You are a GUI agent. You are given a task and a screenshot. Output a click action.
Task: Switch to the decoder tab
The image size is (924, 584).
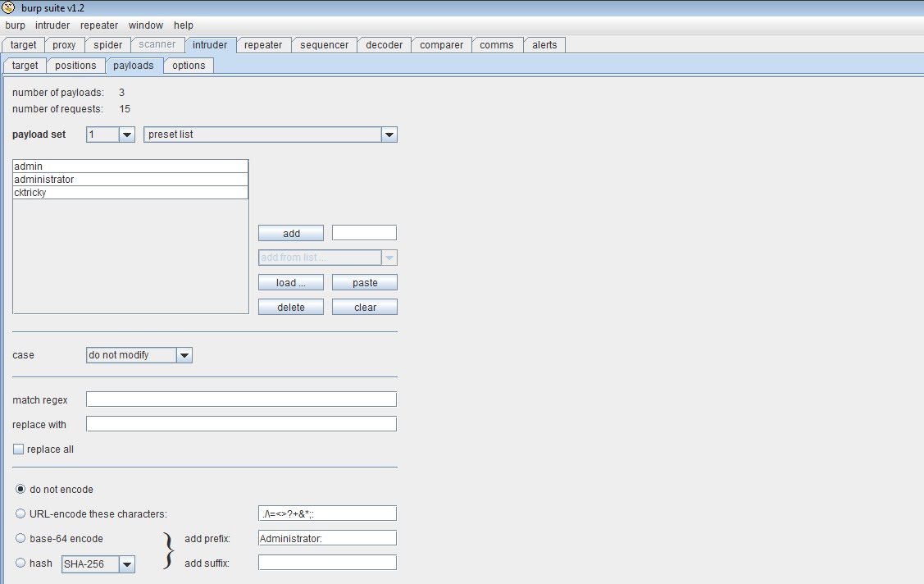(x=385, y=45)
